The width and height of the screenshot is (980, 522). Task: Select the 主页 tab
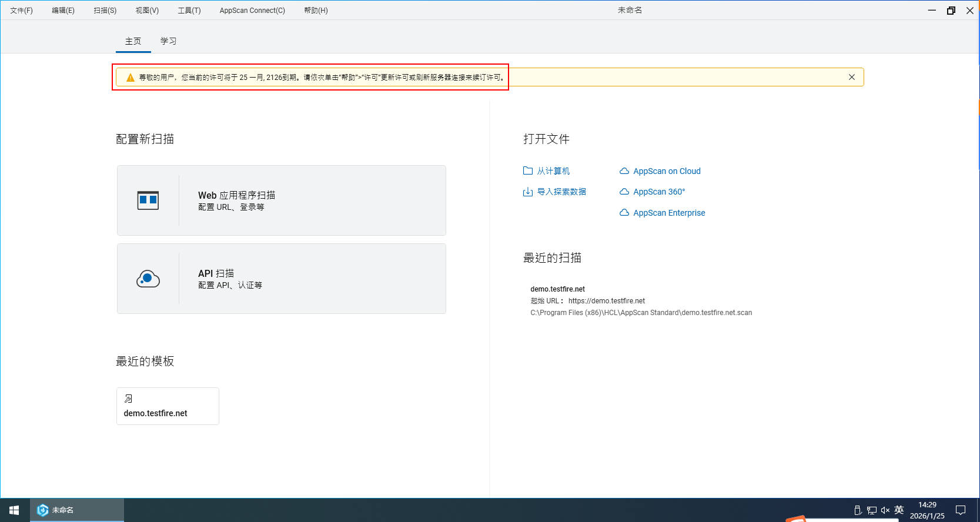133,41
